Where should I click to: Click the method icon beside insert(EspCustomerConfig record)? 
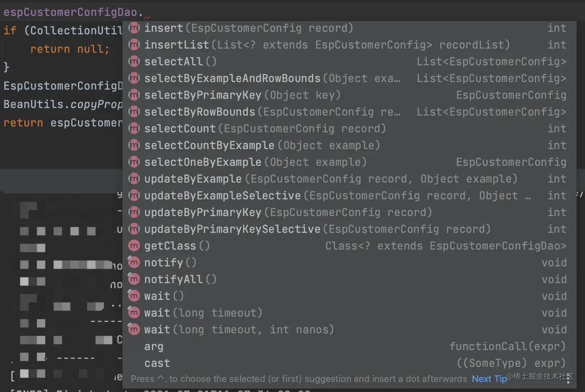click(134, 28)
